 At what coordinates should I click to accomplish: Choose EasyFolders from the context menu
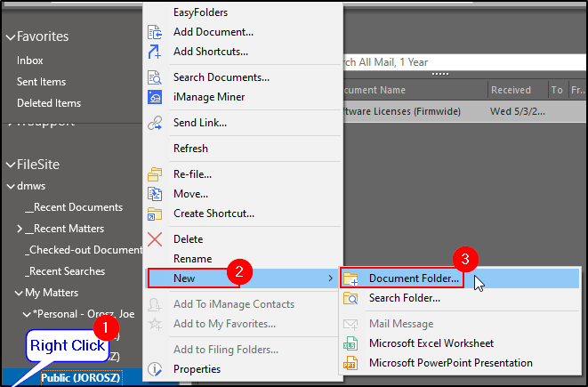pyautogui.click(x=200, y=12)
